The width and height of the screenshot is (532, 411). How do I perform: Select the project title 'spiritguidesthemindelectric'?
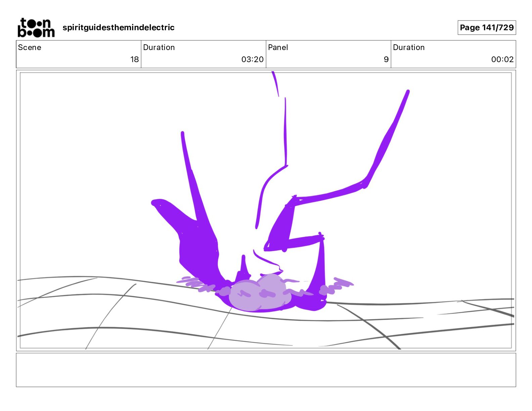pos(119,28)
